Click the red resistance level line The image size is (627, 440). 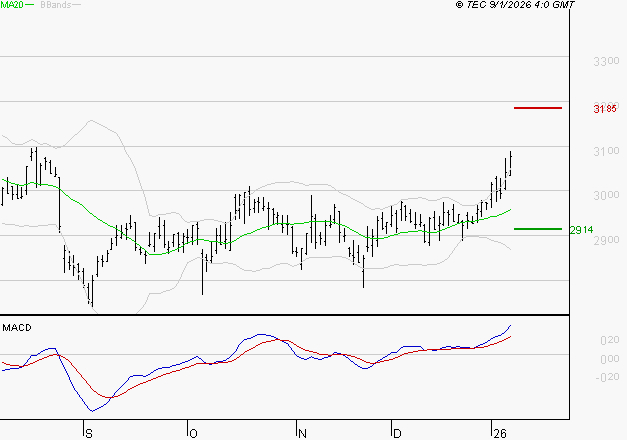point(538,108)
